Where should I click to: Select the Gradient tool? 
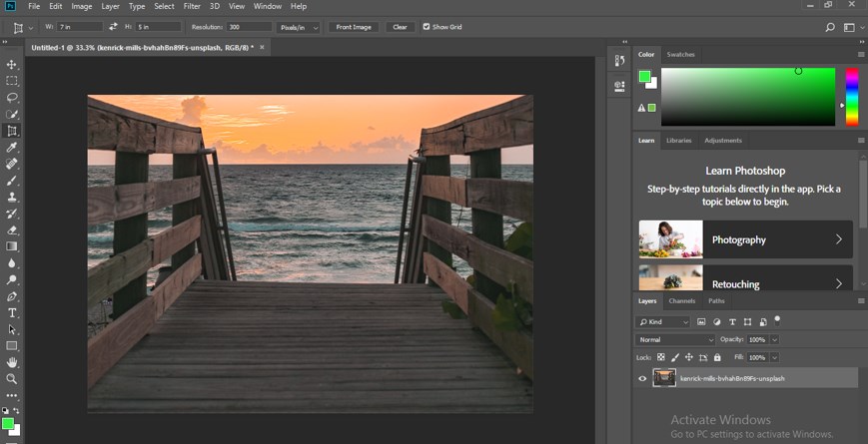pos(12,246)
